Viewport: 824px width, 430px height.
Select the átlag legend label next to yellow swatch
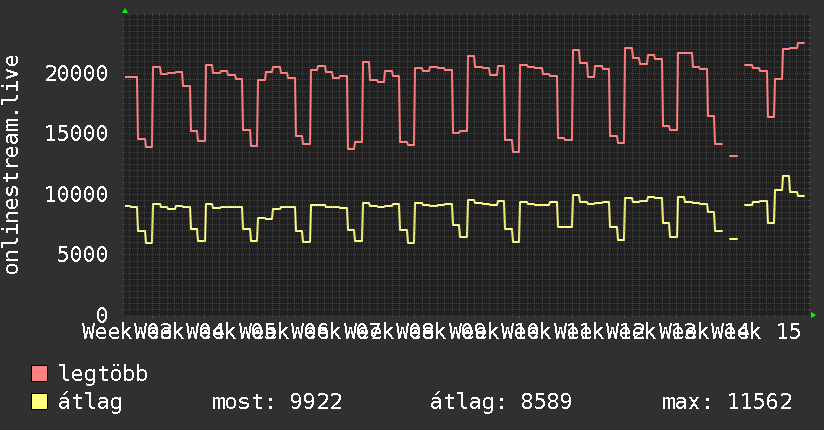coord(90,402)
